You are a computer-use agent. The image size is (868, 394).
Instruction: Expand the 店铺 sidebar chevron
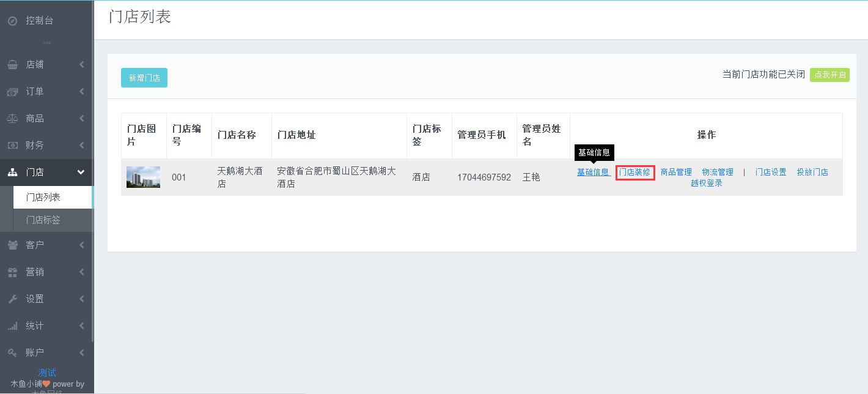point(81,65)
